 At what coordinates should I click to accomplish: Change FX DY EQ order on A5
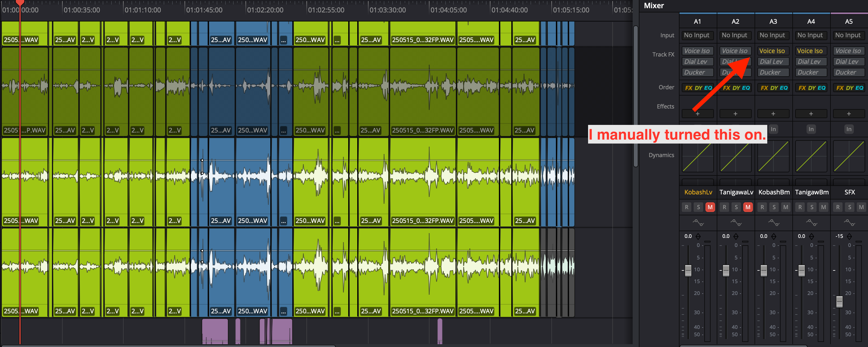click(x=849, y=88)
